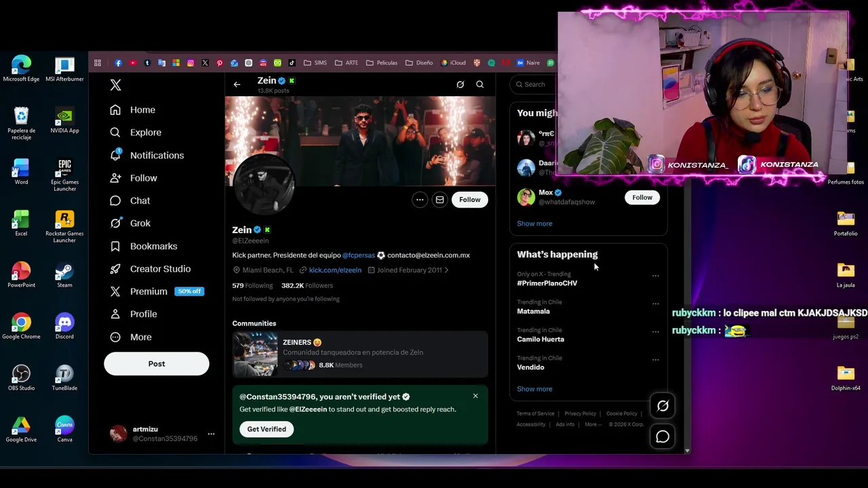
Task: Open Chat in X sidebar
Action: point(130,201)
